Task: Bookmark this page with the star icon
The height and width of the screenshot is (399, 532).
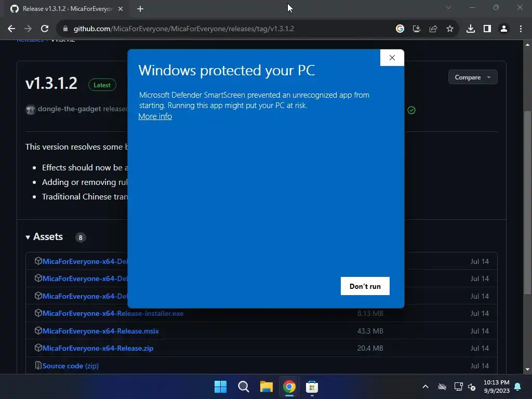Action: pyautogui.click(x=449, y=29)
